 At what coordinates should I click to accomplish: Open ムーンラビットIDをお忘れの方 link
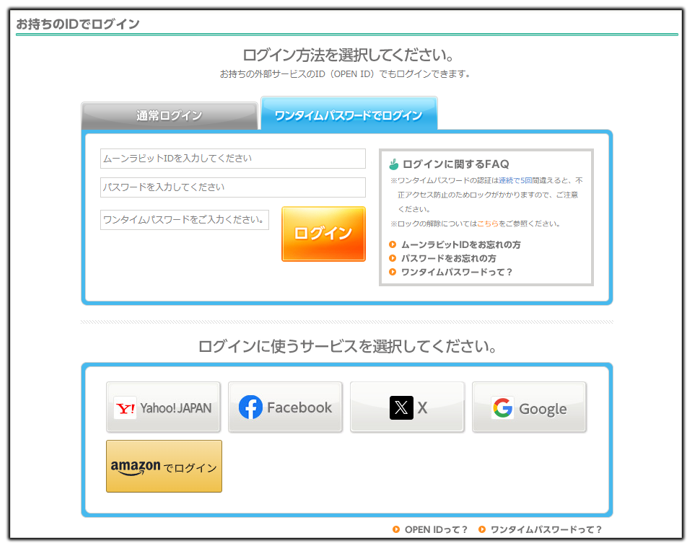(461, 245)
